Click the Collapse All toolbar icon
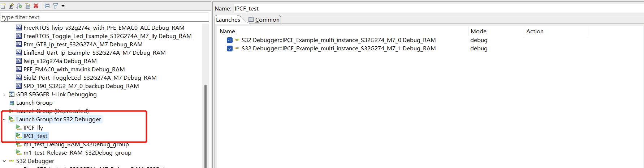 (x=47, y=6)
